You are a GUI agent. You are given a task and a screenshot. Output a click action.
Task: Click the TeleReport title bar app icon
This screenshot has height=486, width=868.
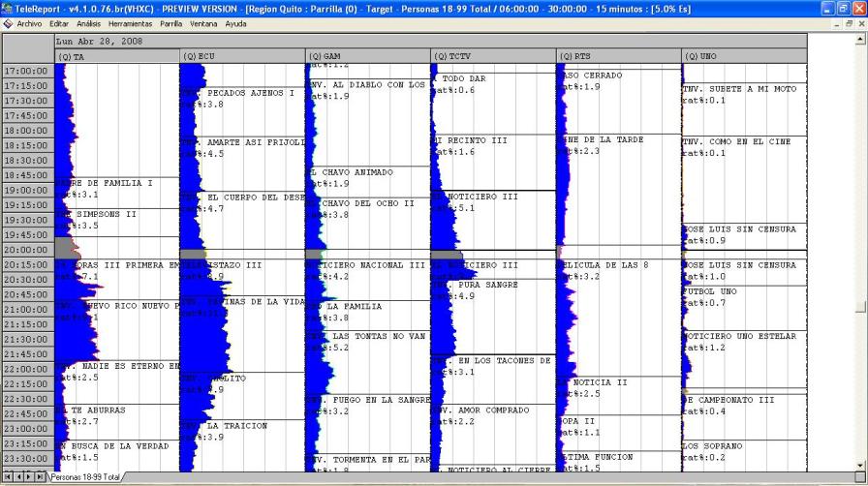pyautogui.click(x=7, y=9)
